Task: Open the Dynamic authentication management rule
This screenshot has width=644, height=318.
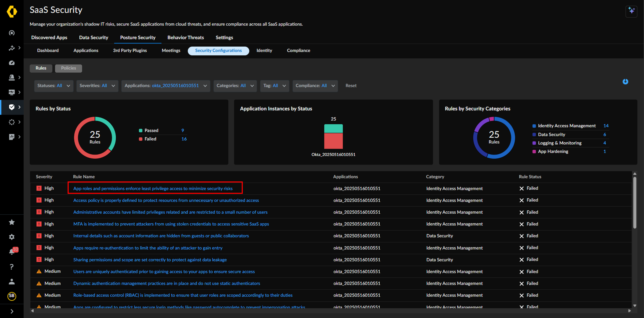Action: coord(166,284)
